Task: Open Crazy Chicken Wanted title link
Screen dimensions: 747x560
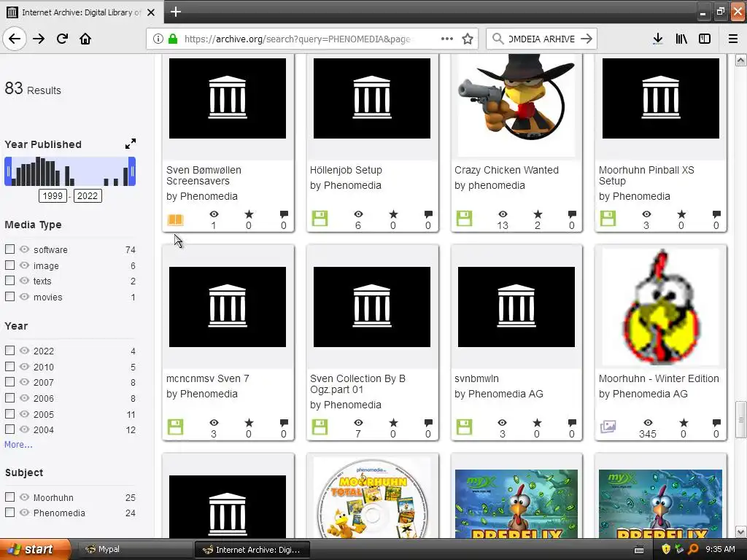Action: [x=506, y=170]
